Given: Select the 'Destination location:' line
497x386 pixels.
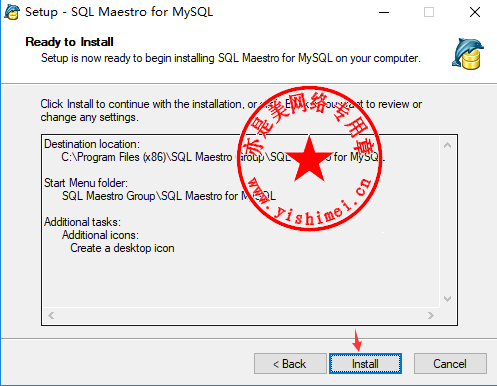Looking at the screenshot, I should (x=92, y=144).
